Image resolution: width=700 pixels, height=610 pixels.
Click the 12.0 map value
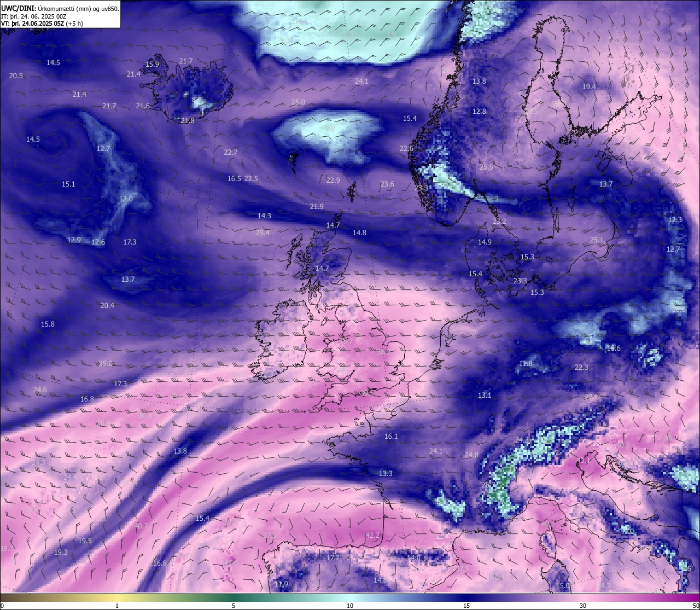[126, 199]
